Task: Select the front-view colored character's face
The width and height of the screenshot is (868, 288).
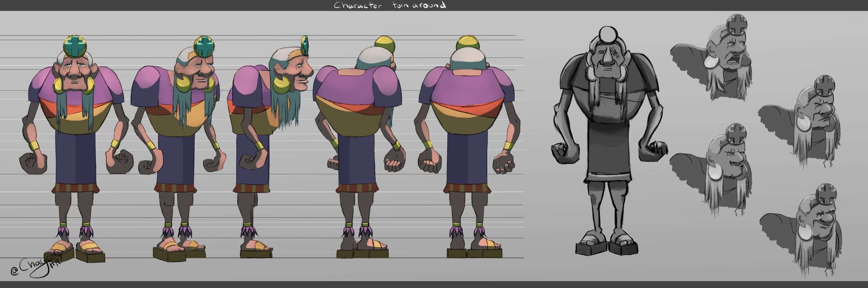Action: (74, 73)
